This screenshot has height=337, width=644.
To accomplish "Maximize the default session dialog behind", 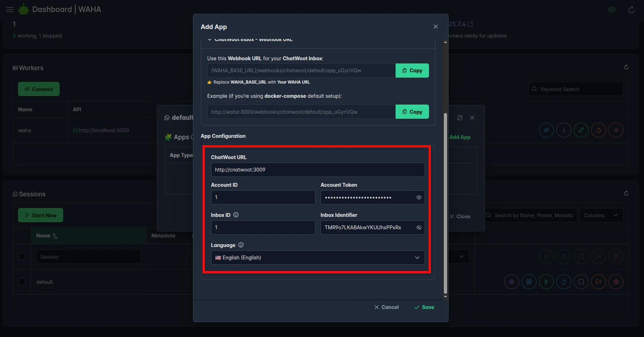I will [x=460, y=118].
